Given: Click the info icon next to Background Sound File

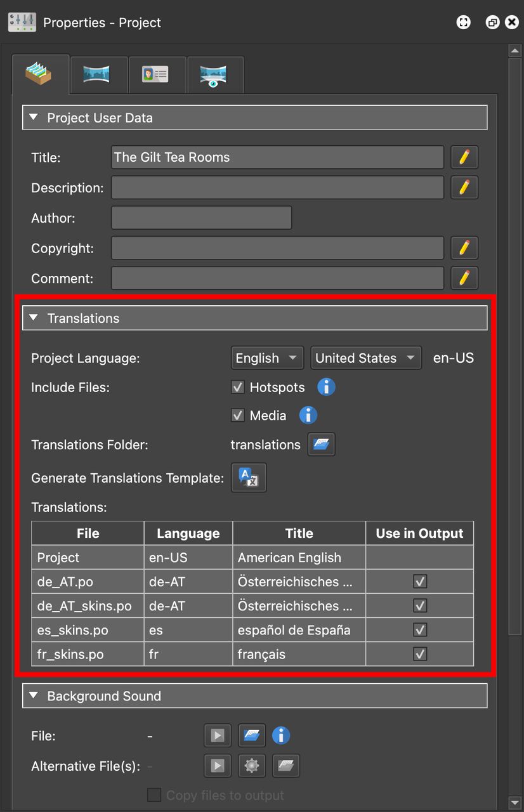Looking at the screenshot, I should coord(281,735).
